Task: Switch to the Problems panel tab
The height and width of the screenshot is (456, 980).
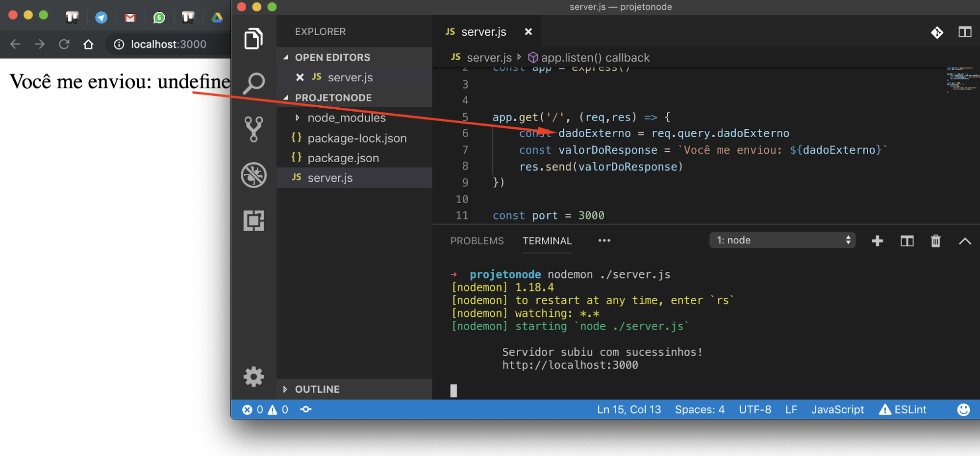Action: pyautogui.click(x=477, y=240)
